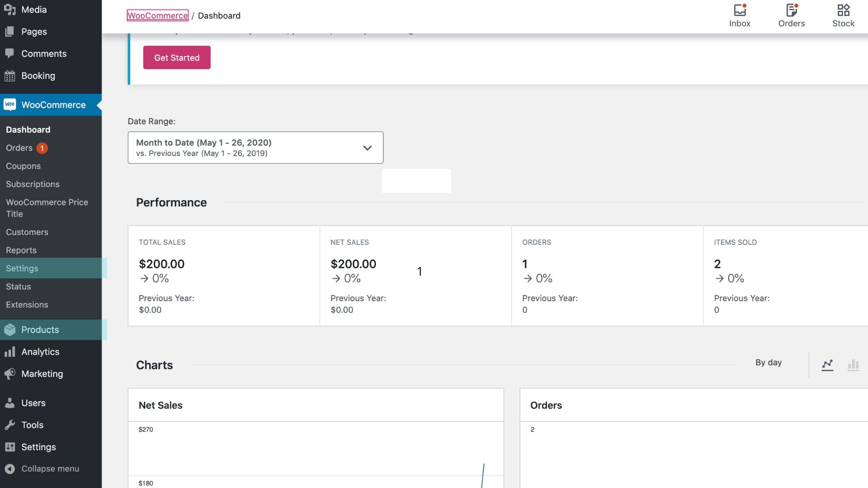Click the Date Range: label
This screenshot has width=868, height=488.
click(x=151, y=121)
